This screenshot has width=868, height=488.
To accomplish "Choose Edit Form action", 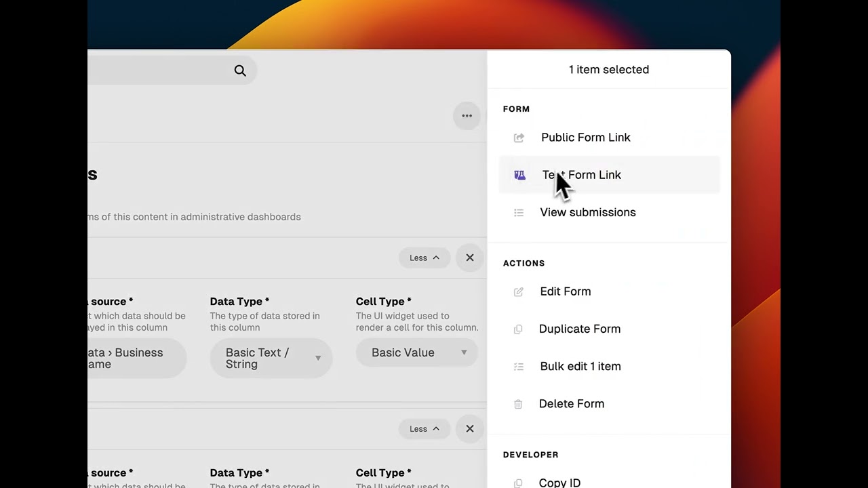I will 609,291.
